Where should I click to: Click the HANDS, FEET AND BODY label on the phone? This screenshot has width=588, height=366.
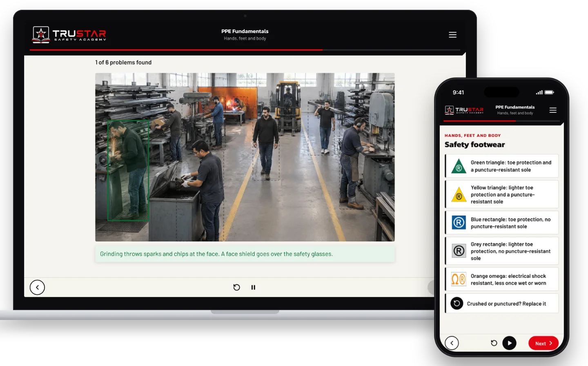coord(472,136)
